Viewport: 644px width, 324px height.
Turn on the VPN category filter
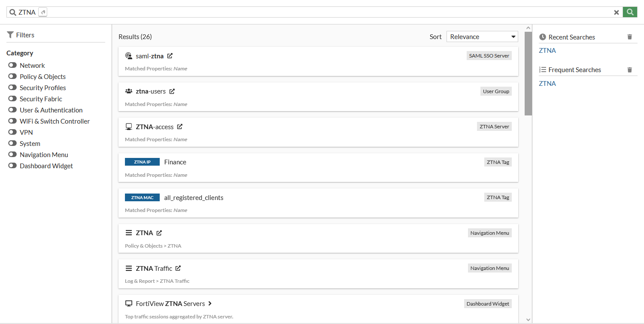pyautogui.click(x=12, y=132)
